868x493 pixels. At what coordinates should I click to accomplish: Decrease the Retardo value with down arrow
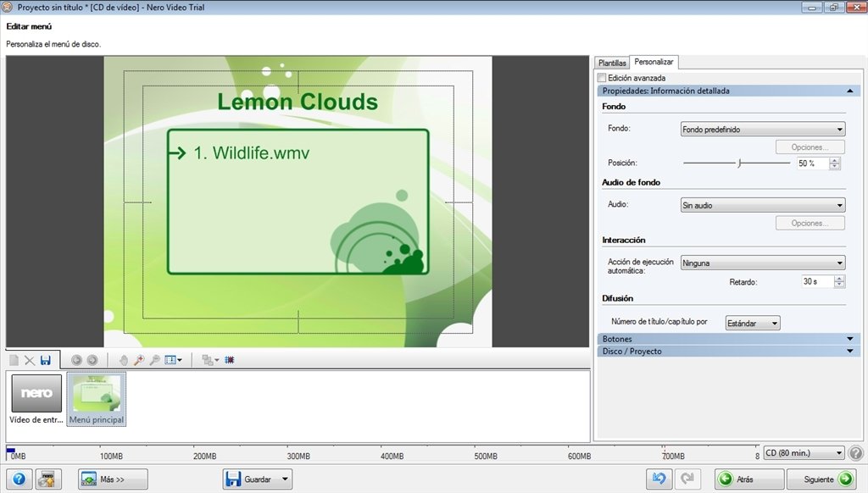coord(839,285)
